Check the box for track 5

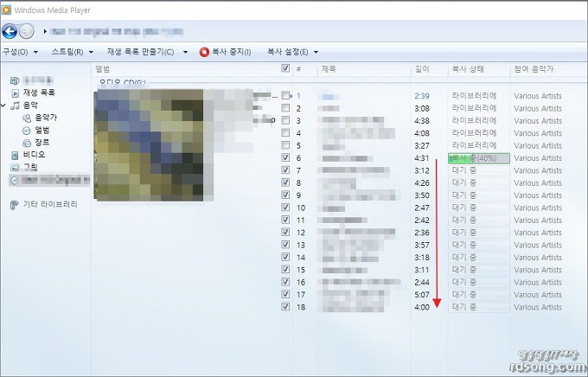click(x=285, y=145)
